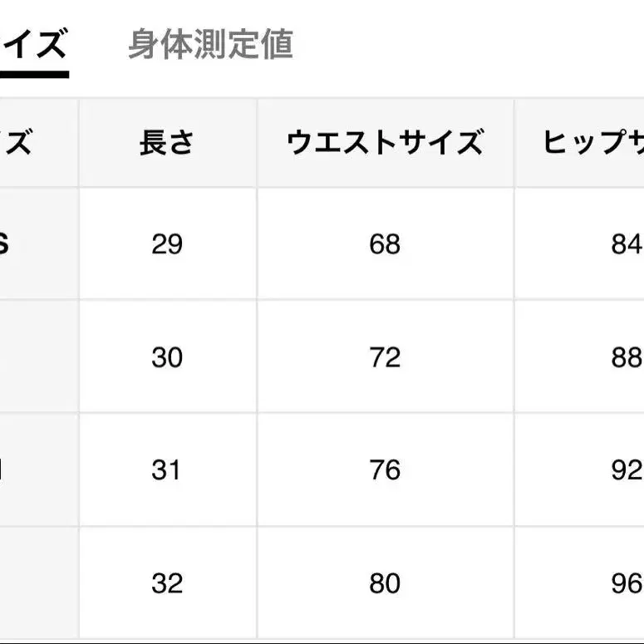
Task: Click the partially visible サイズ column header
Action: click(17, 143)
